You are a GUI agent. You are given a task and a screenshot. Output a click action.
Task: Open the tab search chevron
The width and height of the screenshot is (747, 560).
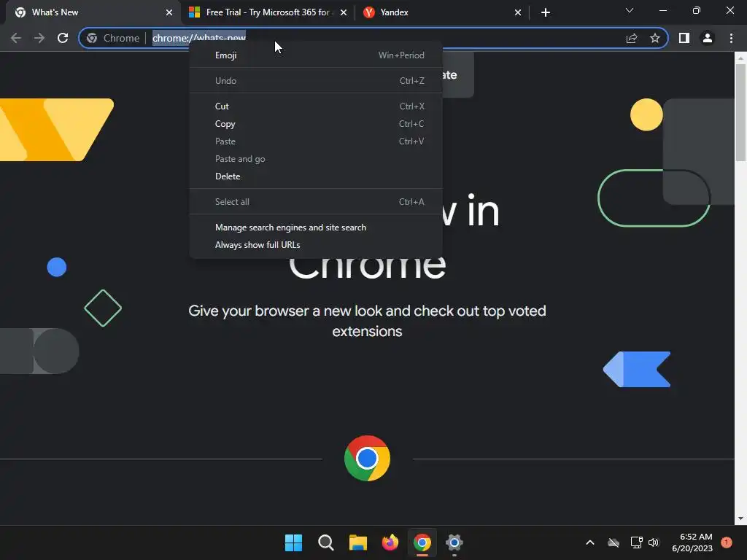(x=630, y=10)
